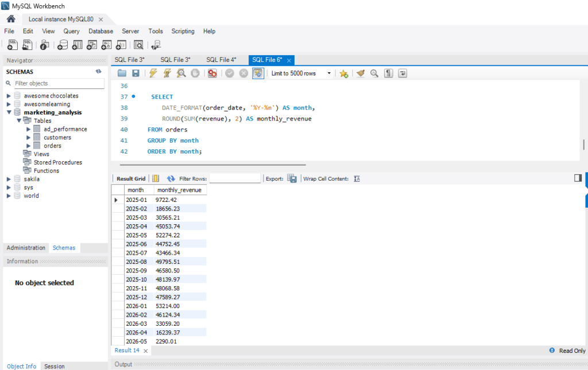588x370 pixels.
Task: Run EXPLAIN on the statement under cursor
Action: (181, 73)
